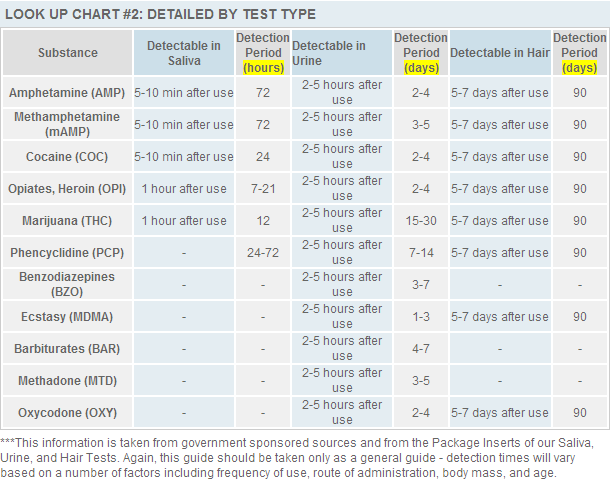Click the 15-30 days Marijuana urine value
610x484 pixels.
click(x=421, y=221)
